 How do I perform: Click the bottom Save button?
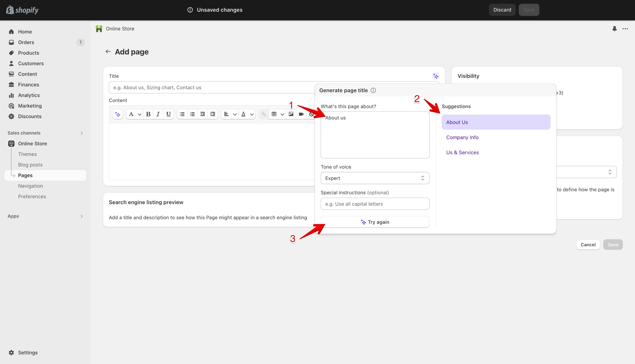613,245
